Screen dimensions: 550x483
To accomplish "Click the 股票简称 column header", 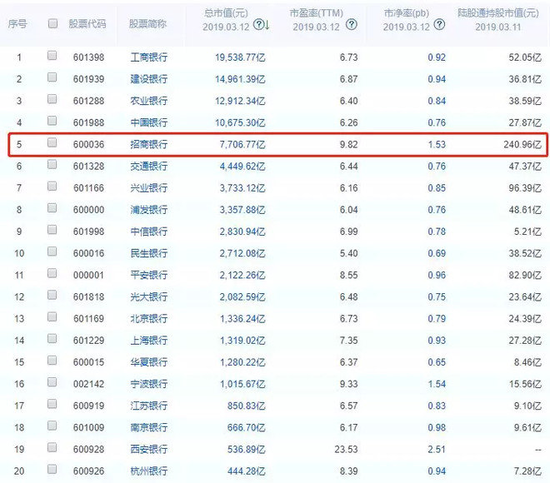I will (x=148, y=24).
